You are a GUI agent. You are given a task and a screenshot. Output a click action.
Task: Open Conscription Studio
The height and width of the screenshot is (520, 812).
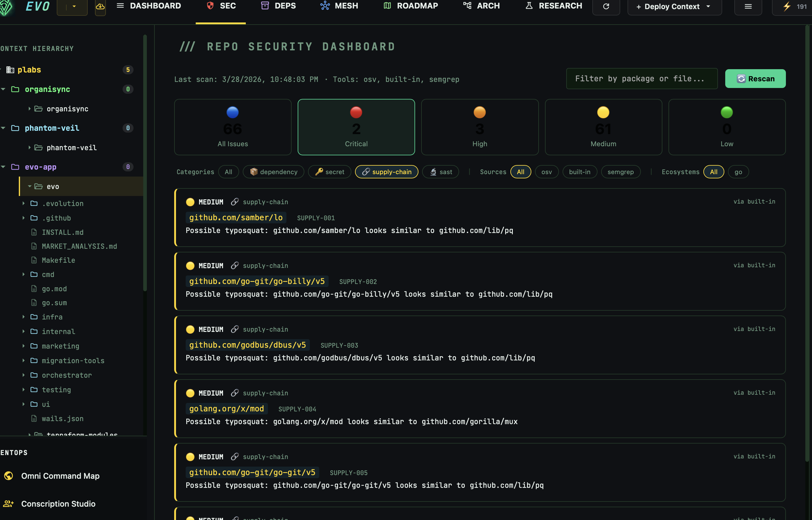[x=58, y=504]
